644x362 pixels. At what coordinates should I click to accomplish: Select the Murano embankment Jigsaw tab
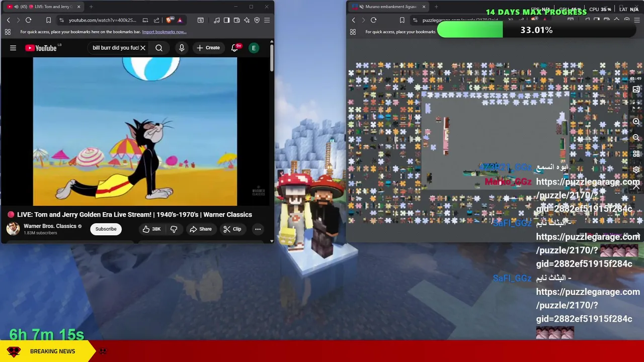(x=388, y=7)
